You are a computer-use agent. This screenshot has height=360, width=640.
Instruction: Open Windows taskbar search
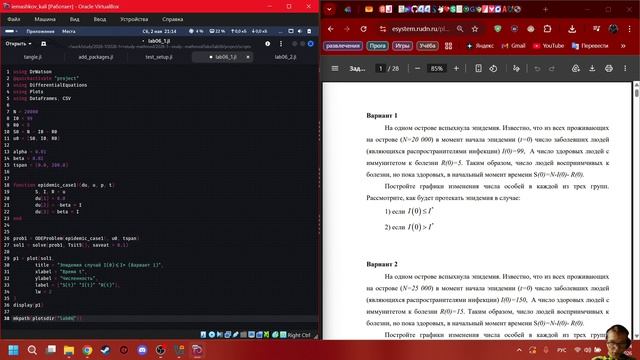click(32, 350)
